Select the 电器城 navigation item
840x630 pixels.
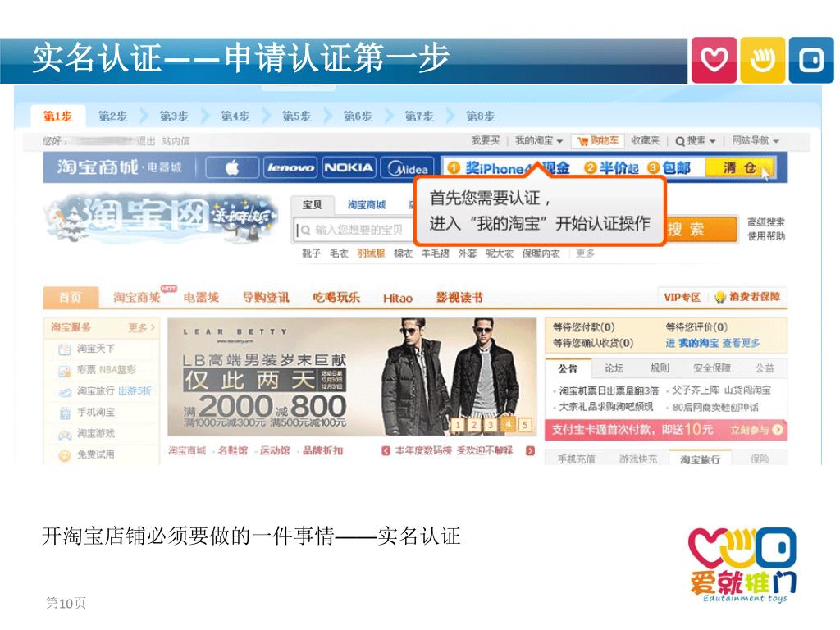(x=201, y=297)
